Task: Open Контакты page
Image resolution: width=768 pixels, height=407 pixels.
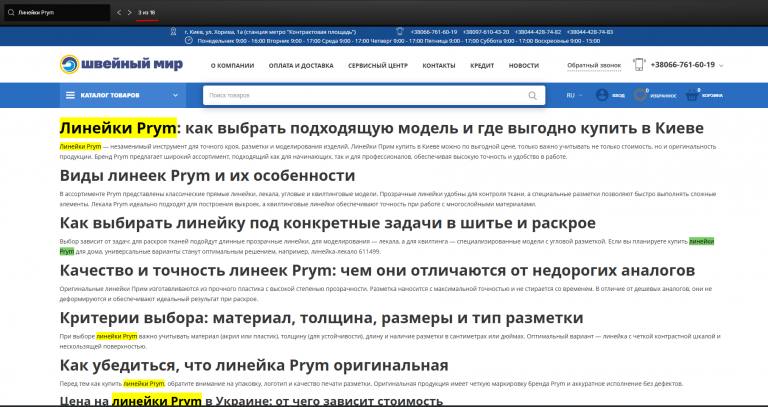Action: (439, 66)
